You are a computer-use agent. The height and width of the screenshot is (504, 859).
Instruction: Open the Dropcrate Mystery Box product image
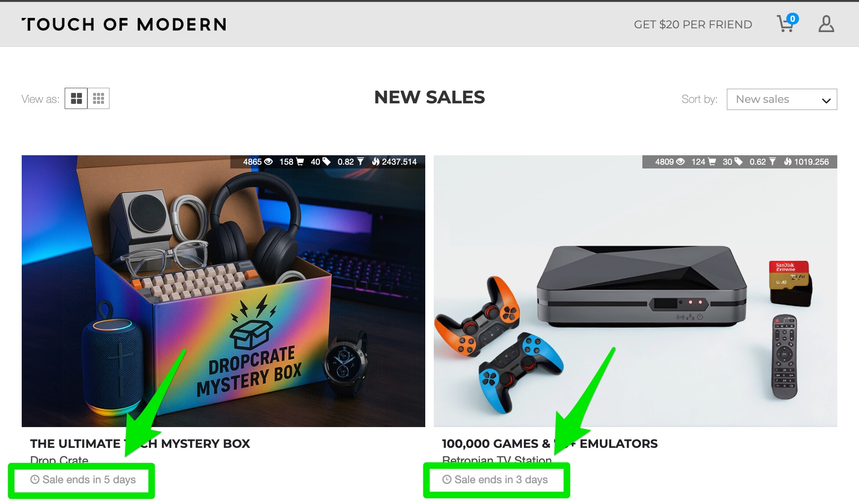223,291
